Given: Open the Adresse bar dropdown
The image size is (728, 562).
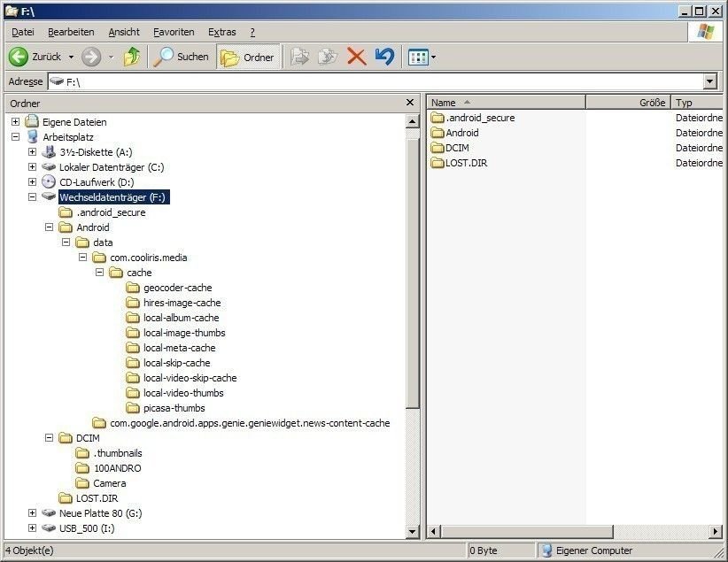Looking at the screenshot, I should (710, 81).
